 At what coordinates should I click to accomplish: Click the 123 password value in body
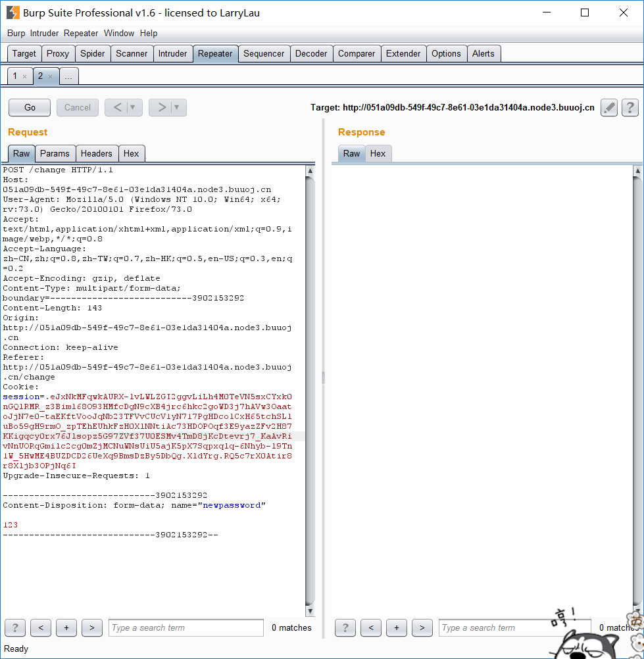(10, 525)
